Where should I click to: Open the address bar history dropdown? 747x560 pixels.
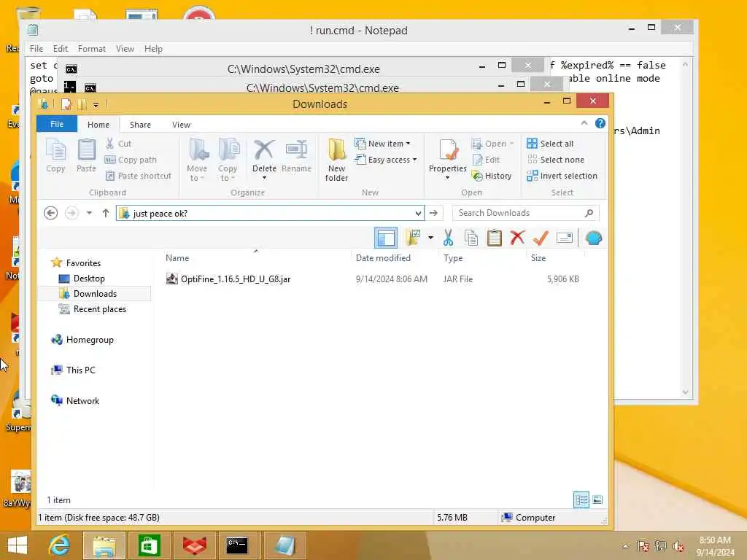pos(418,213)
